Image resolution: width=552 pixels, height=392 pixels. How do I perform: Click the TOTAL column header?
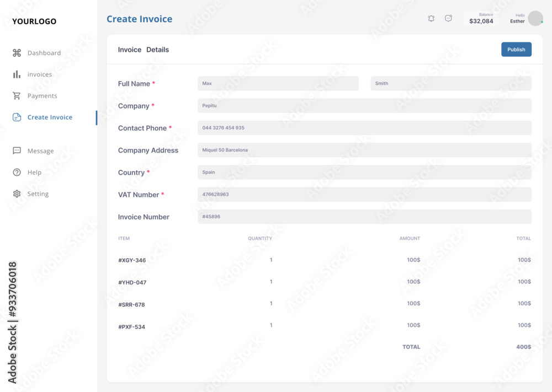pyautogui.click(x=523, y=238)
